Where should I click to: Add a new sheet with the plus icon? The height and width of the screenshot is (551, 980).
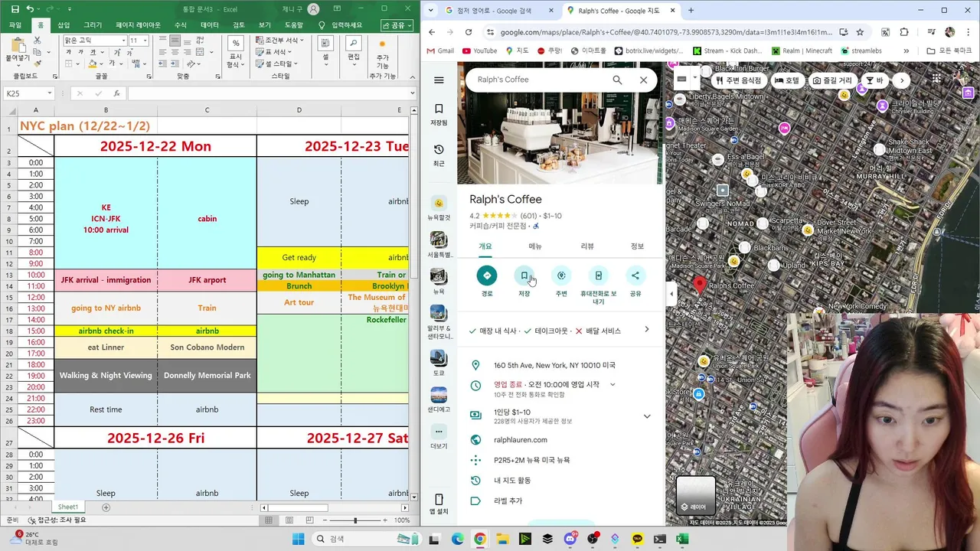(106, 507)
